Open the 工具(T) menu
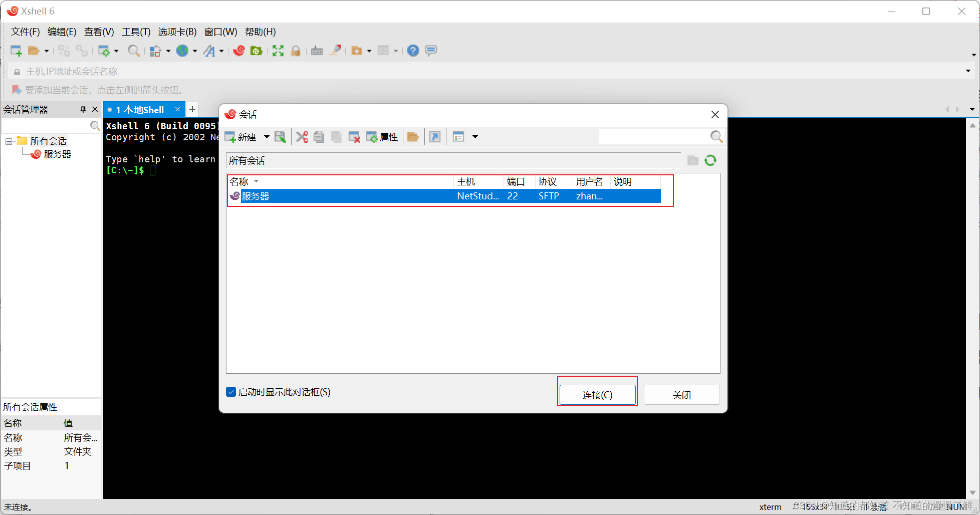Screen dimensions: 980x515 (136, 32)
